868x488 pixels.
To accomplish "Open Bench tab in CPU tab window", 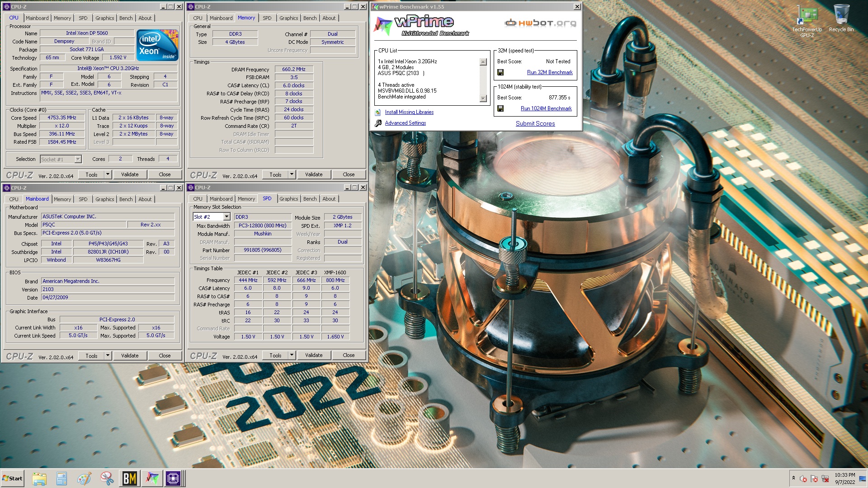I will (x=126, y=18).
